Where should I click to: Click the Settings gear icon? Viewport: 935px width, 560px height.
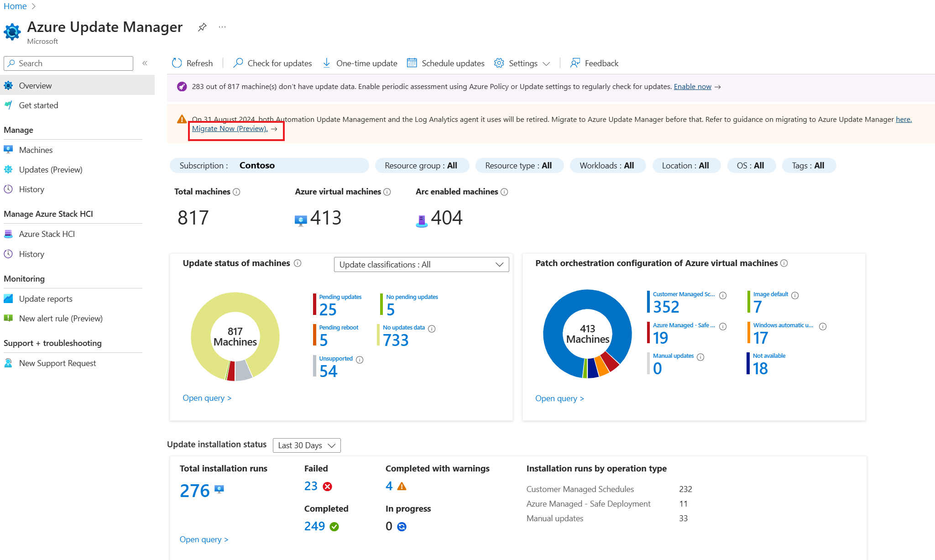(499, 63)
